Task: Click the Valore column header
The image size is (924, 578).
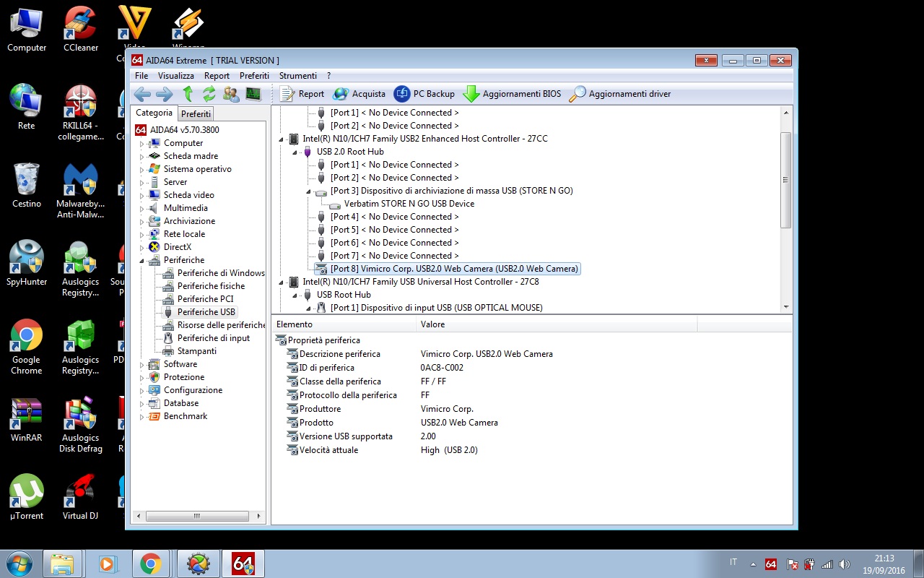Action: click(433, 324)
